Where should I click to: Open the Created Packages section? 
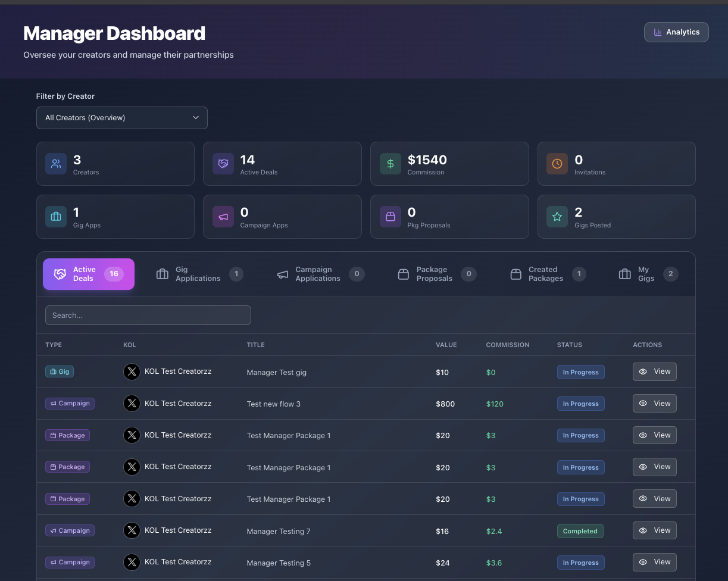[x=545, y=274]
